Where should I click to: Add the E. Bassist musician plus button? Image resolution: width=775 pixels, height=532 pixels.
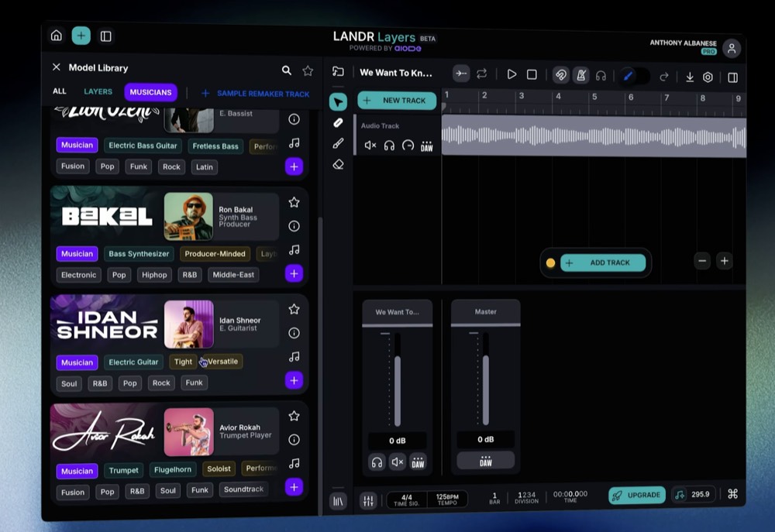294,166
